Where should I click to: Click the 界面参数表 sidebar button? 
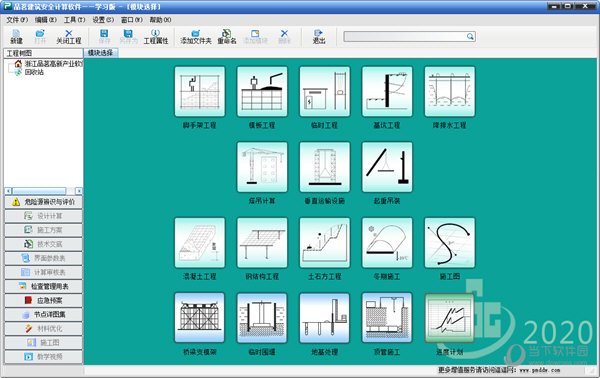[43, 258]
